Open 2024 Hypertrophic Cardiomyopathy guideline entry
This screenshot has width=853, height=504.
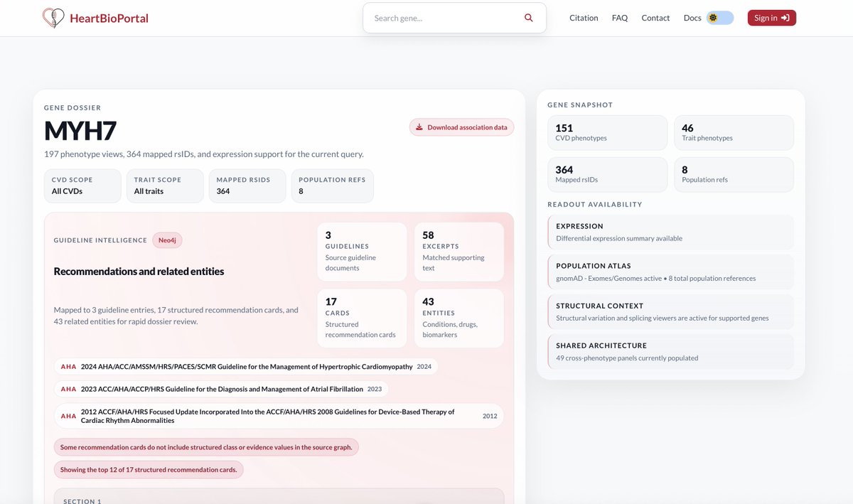tap(246, 367)
